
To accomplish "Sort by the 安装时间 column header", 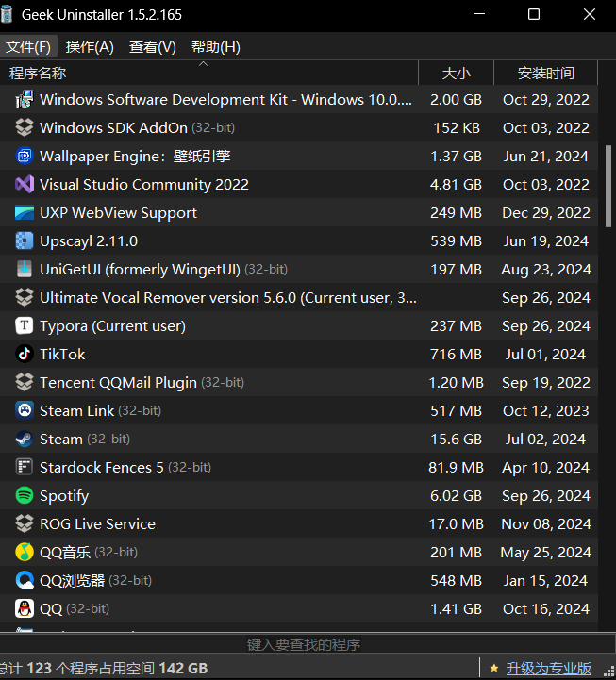I will (x=546, y=73).
